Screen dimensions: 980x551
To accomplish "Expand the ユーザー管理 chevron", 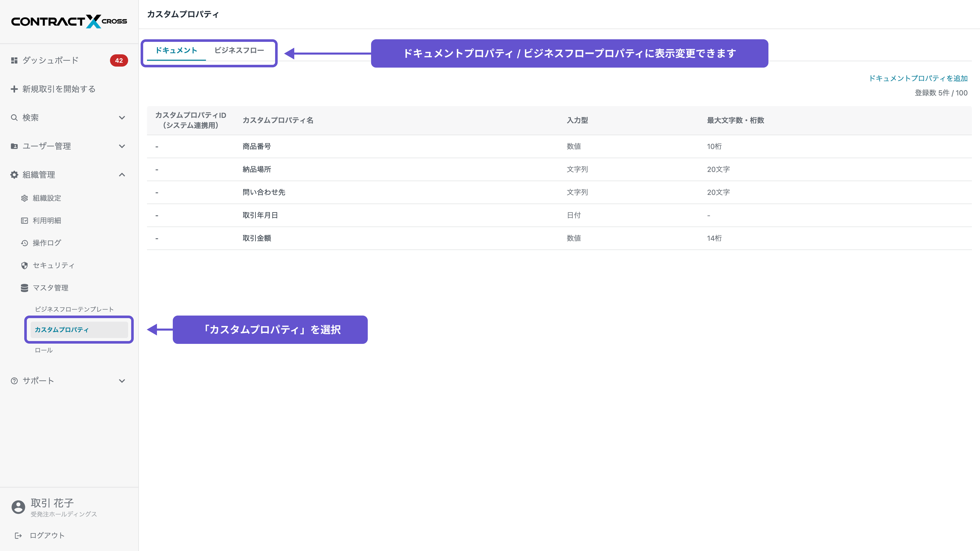I will (122, 146).
